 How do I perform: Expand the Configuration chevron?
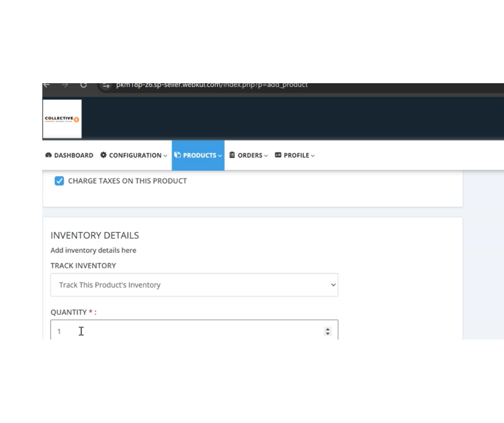[x=165, y=156]
